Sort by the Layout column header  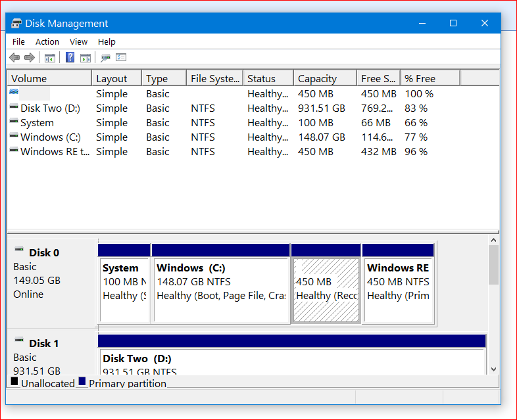(116, 78)
